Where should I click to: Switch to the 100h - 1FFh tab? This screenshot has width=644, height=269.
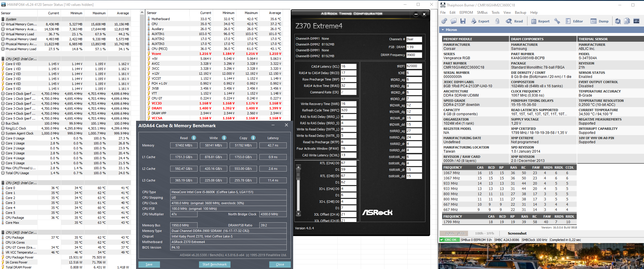click(x=485, y=233)
